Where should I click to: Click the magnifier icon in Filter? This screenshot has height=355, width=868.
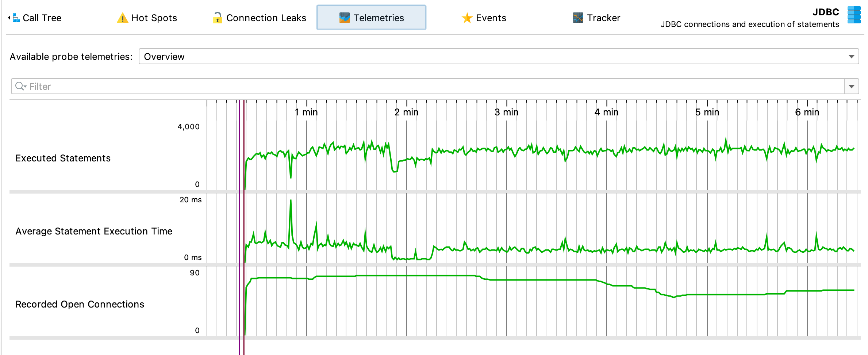[20, 86]
